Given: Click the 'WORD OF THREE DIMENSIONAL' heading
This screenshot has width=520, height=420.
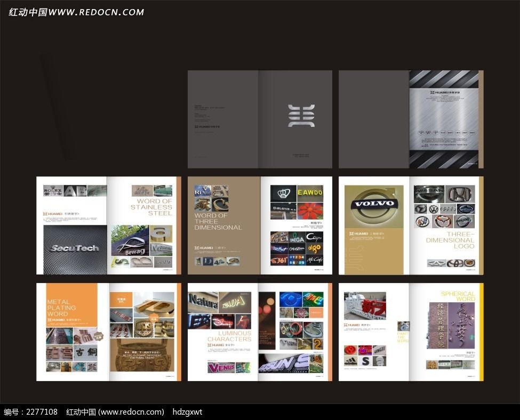Looking at the screenshot, I should pyautogui.click(x=218, y=221).
